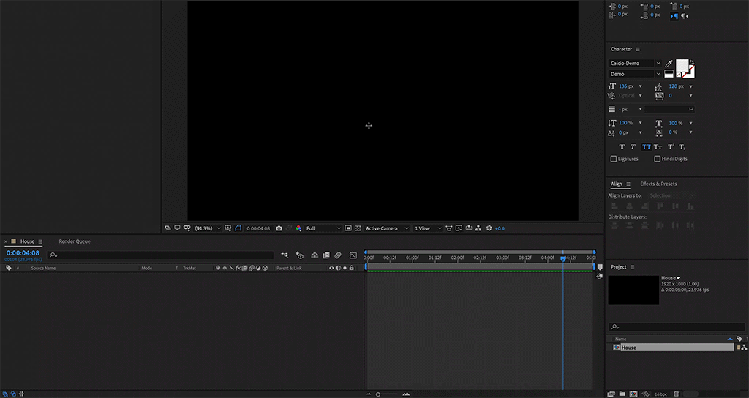The height and width of the screenshot is (398, 749).
Task: Click the current timecode display in timeline
Action: (x=23, y=253)
